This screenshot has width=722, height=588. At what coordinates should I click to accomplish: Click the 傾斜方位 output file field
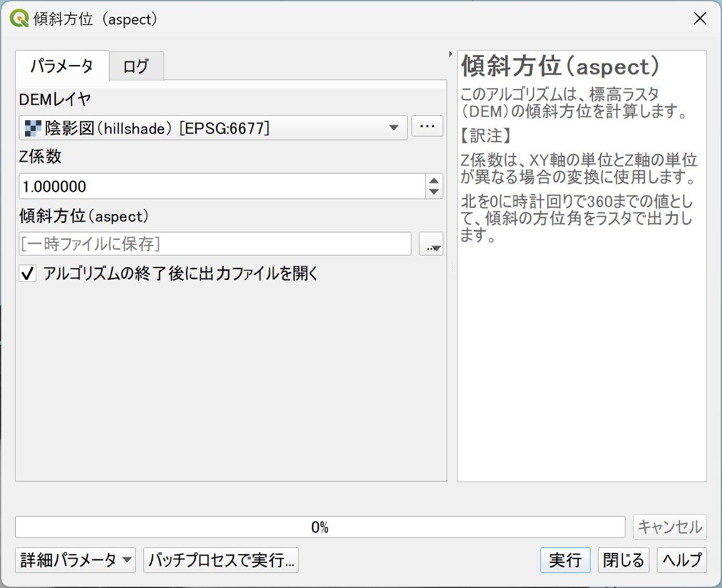[215, 244]
